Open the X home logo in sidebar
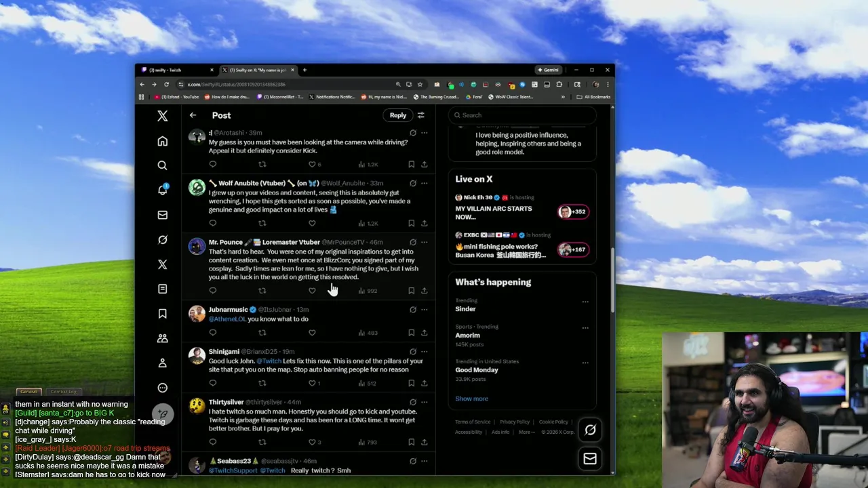This screenshot has width=868, height=488. [x=162, y=116]
